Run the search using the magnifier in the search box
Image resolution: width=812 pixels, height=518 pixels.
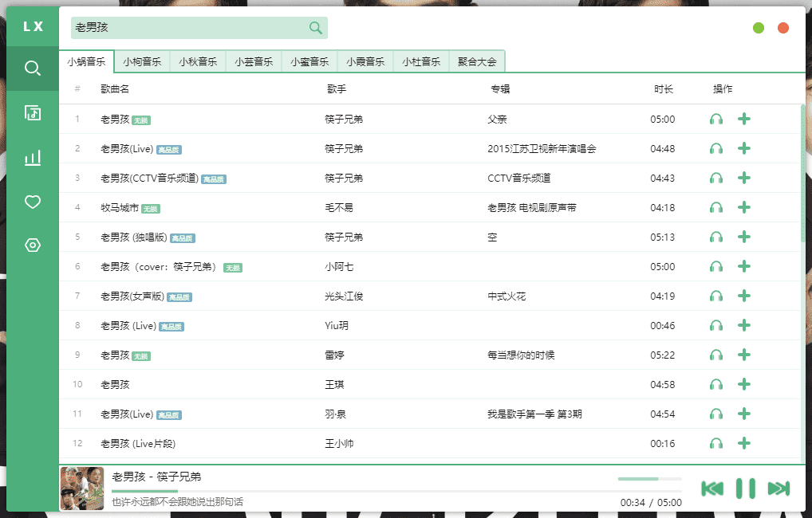(x=315, y=27)
